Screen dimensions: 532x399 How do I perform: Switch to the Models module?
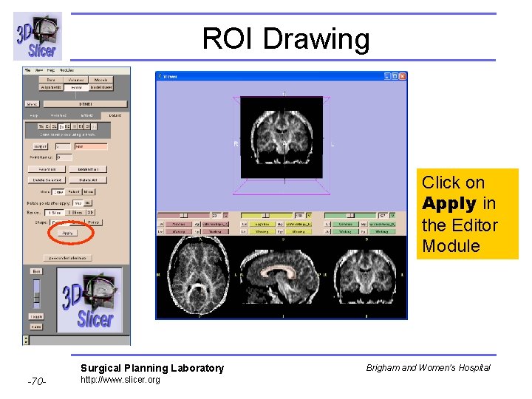coord(100,80)
